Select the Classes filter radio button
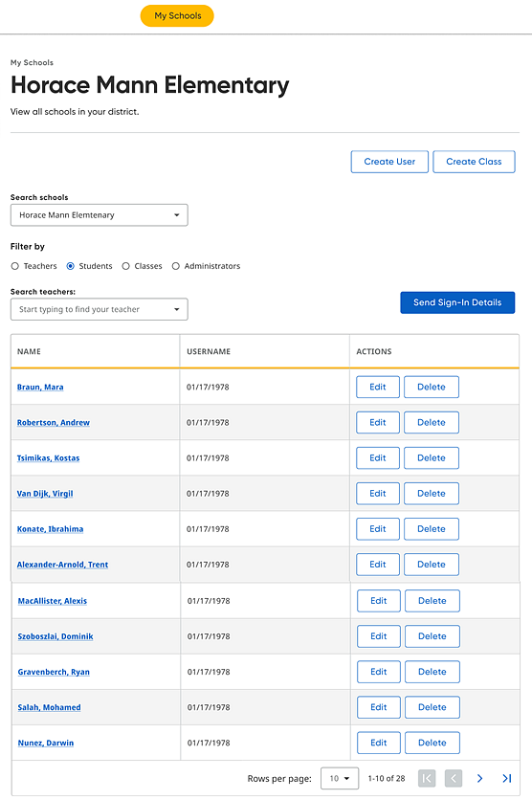This screenshot has width=532, height=800. pos(126,266)
